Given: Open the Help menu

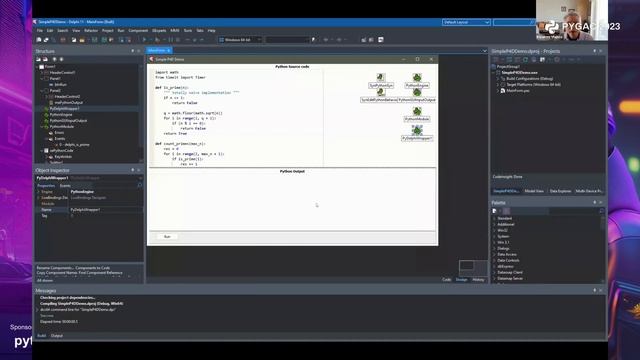Looking at the screenshot, I should (211, 31).
